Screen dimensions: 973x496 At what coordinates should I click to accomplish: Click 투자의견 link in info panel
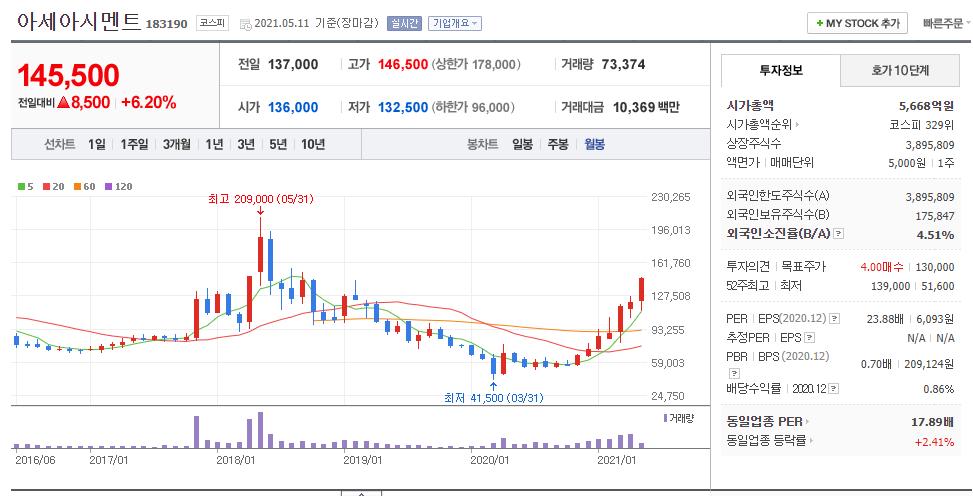748,266
